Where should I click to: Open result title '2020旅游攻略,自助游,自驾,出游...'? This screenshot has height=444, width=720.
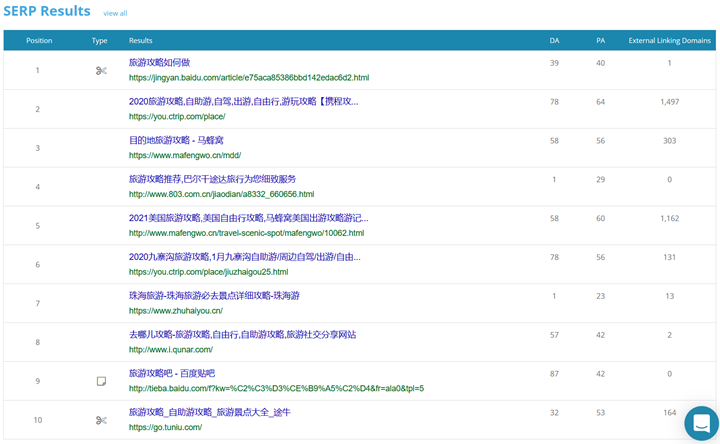click(x=243, y=101)
